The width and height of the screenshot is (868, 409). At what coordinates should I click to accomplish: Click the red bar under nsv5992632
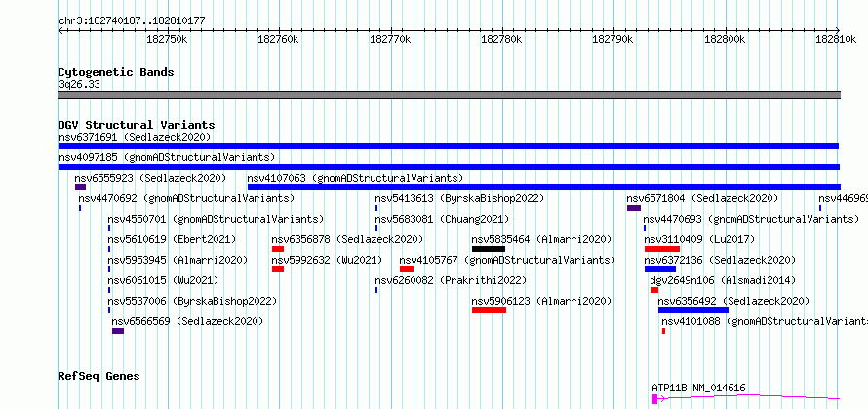click(x=278, y=269)
